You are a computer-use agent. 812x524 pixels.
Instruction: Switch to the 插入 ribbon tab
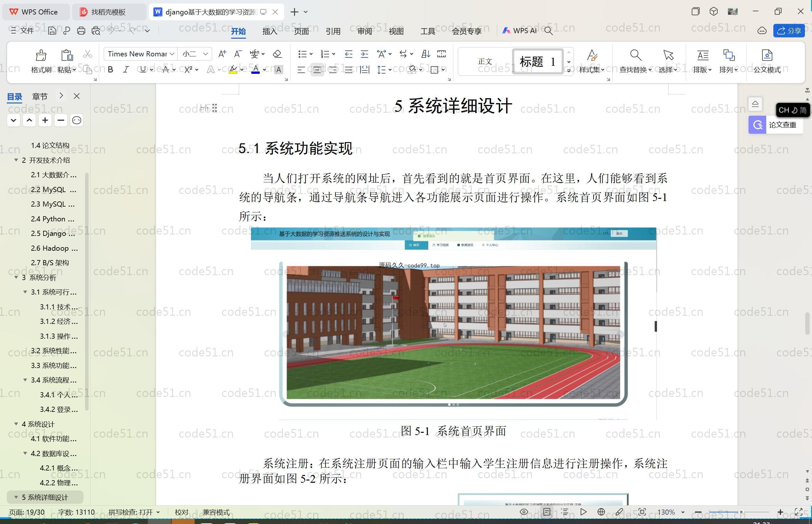pos(270,31)
